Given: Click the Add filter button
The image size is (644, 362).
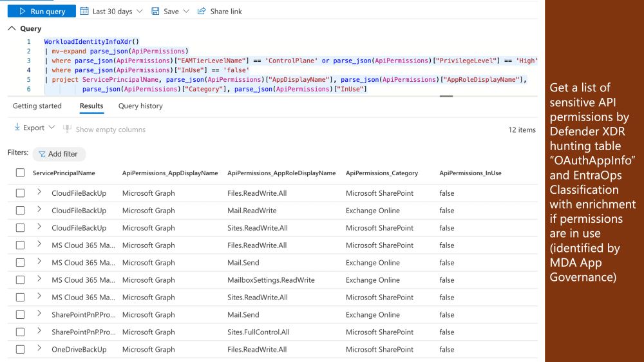Looking at the screenshot, I should pos(59,154).
